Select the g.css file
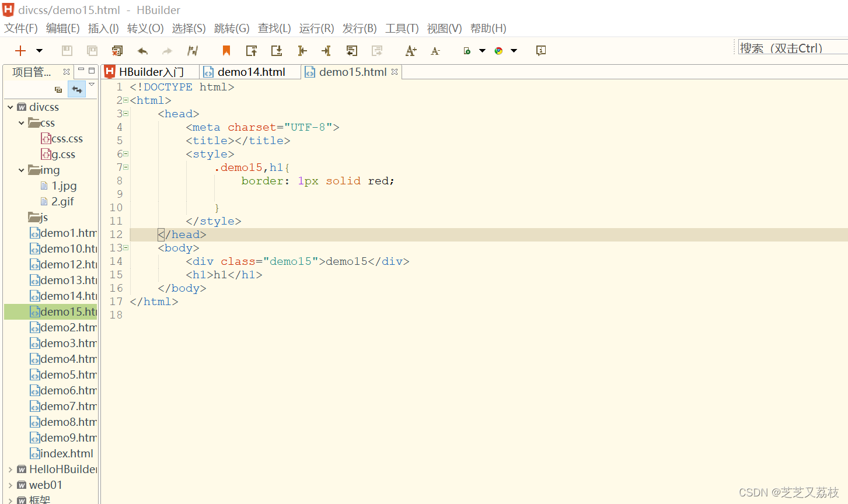Screen dimensions: 848x504 (58, 155)
